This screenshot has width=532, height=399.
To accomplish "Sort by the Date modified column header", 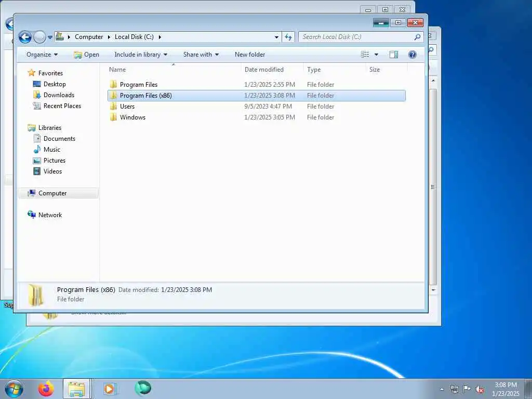I will coord(272,70).
